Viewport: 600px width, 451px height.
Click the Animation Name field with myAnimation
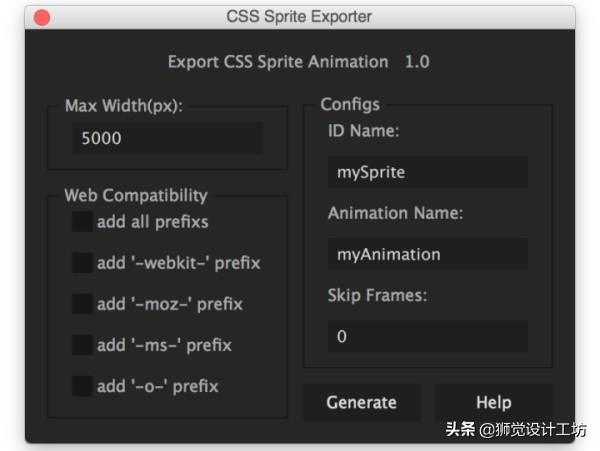pyautogui.click(x=428, y=254)
